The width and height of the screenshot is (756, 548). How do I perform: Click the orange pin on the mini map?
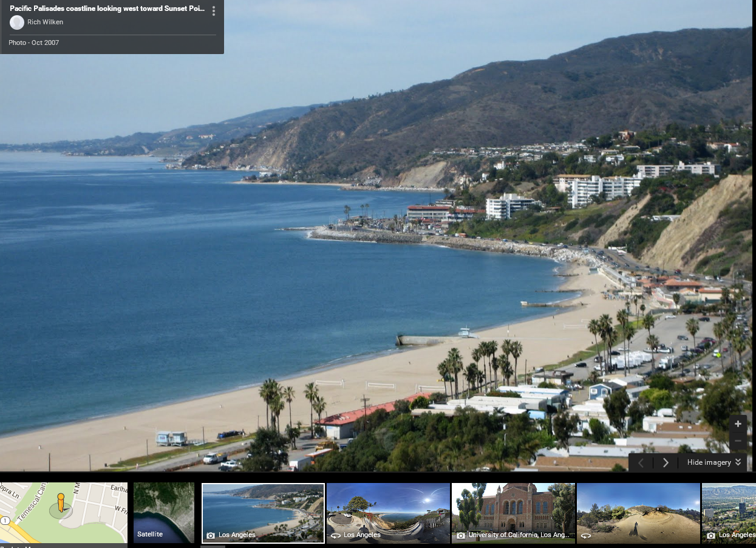coord(61,503)
